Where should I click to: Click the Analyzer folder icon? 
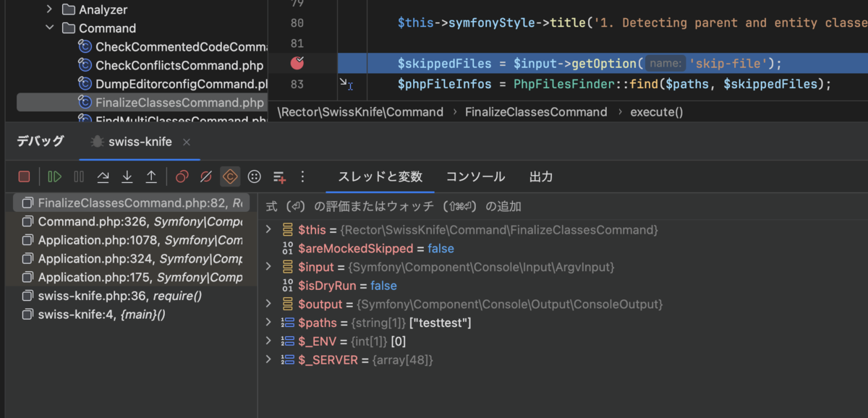tap(69, 9)
